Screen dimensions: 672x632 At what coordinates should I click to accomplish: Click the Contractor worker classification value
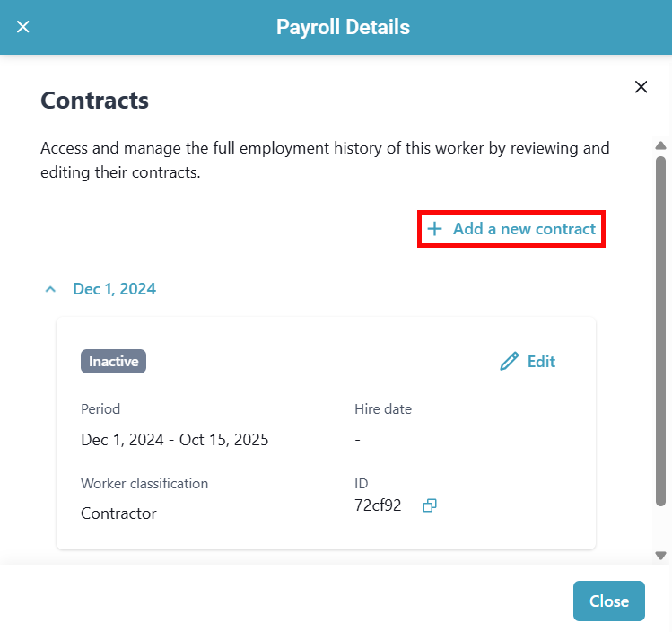point(118,513)
